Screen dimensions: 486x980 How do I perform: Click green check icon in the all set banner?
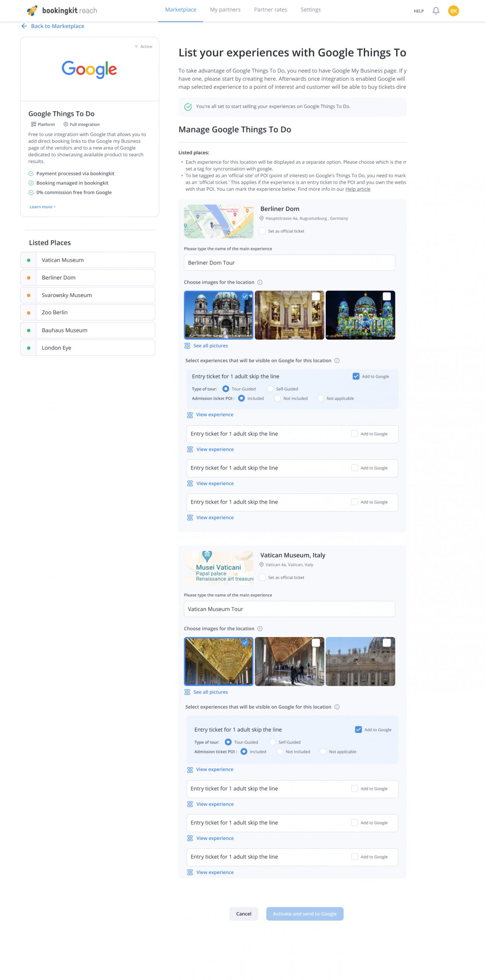point(188,107)
